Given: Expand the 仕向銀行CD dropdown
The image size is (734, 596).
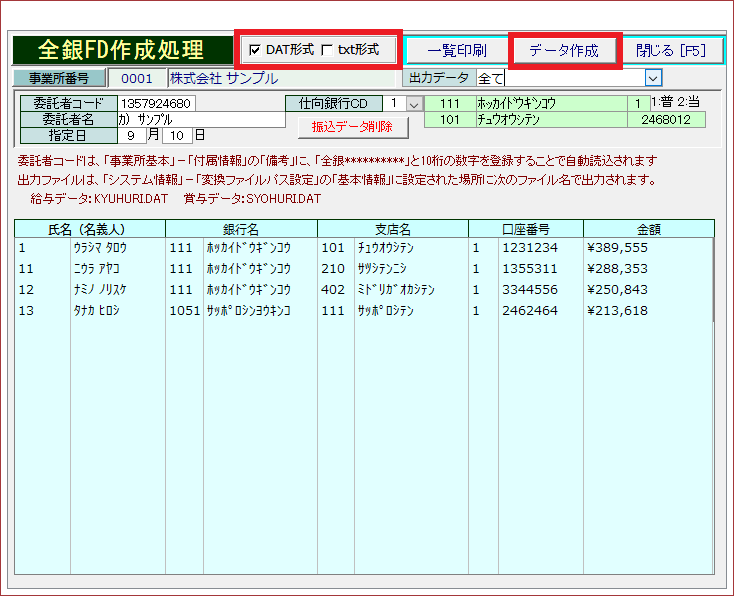Looking at the screenshot, I should coord(414,104).
